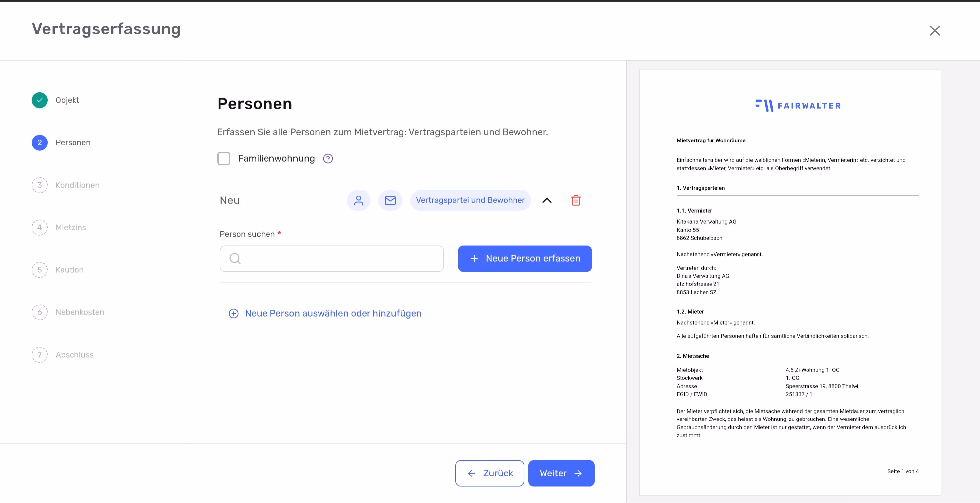Click 'Seite 1 von 4' page indicator

click(x=903, y=471)
